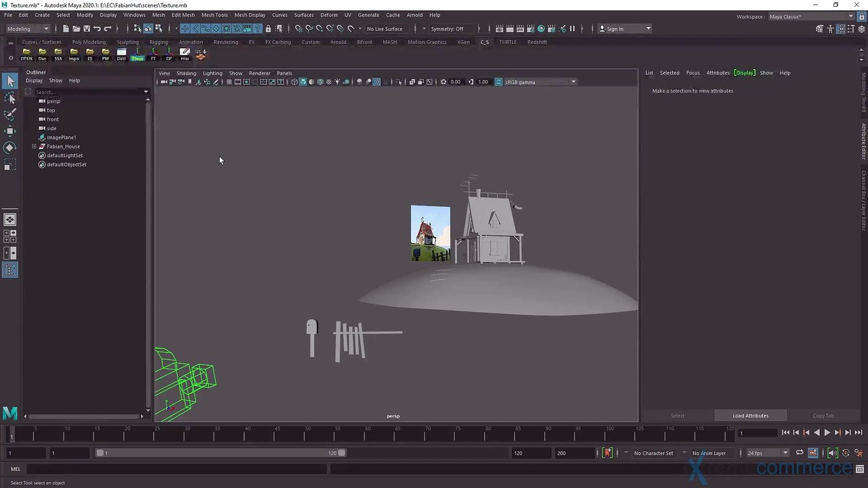Click the Load Attributes button
Image resolution: width=868 pixels, height=488 pixels.
pyautogui.click(x=750, y=415)
